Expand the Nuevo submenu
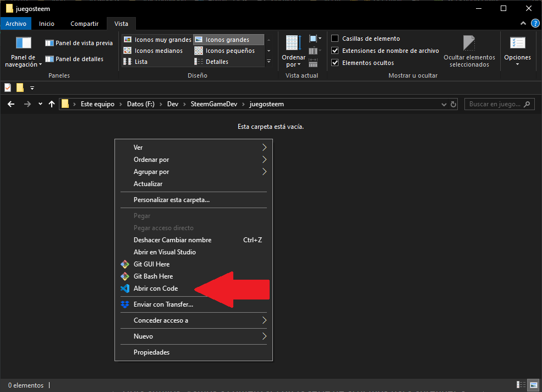This screenshot has height=392, width=542. point(194,336)
